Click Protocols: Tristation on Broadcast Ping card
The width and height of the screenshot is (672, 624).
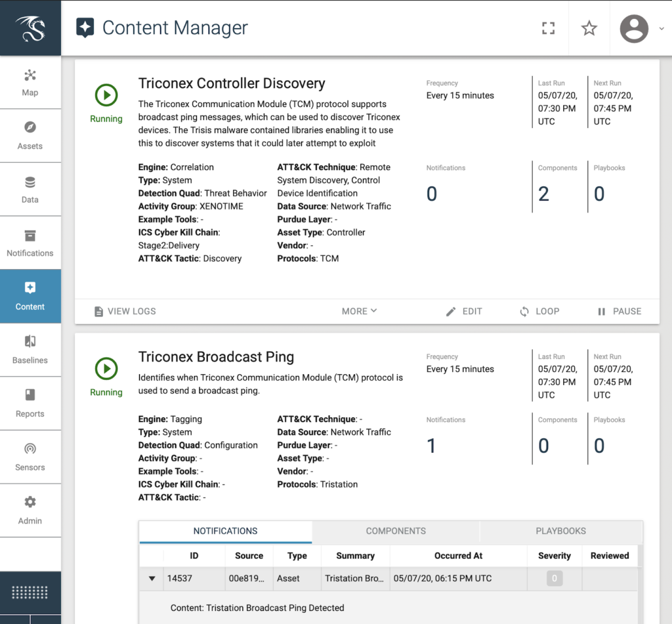click(317, 484)
